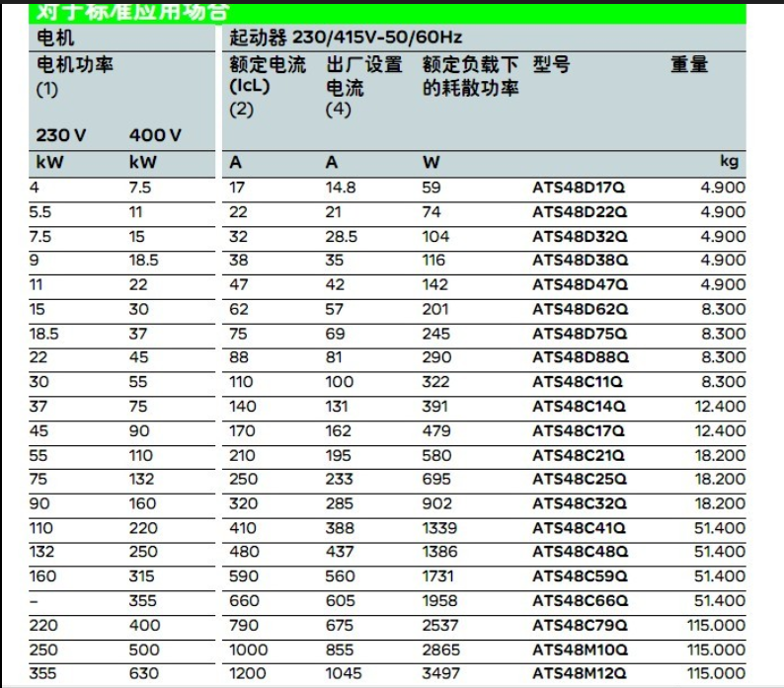This screenshot has width=784, height=688.
Task: Select model number ATS48M10Q
Action: pyautogui.click(x=580, y=650)
